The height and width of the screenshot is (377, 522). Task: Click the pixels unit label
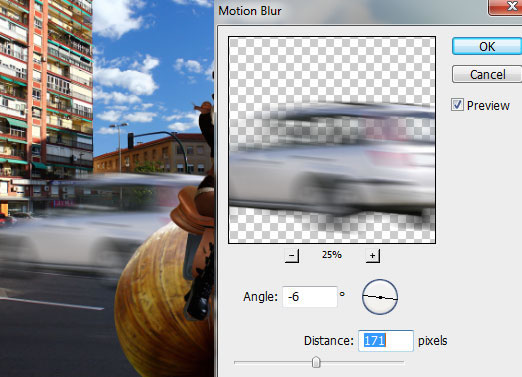pyautogui.click(x=433, y=341)
